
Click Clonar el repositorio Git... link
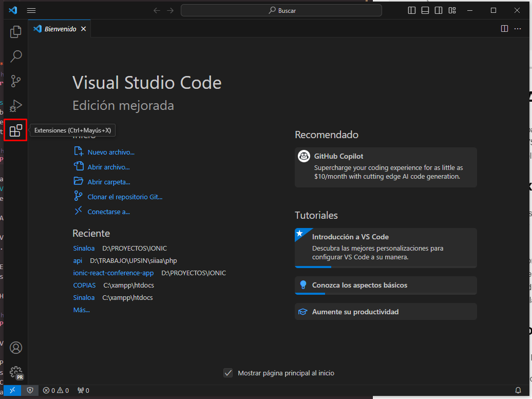coord(125,197)
